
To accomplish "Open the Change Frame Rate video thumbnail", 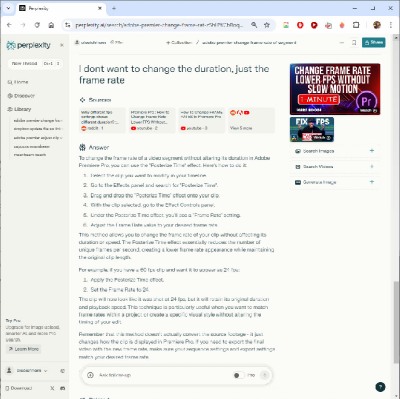I will pyautogui.click(x=335, y=89).
